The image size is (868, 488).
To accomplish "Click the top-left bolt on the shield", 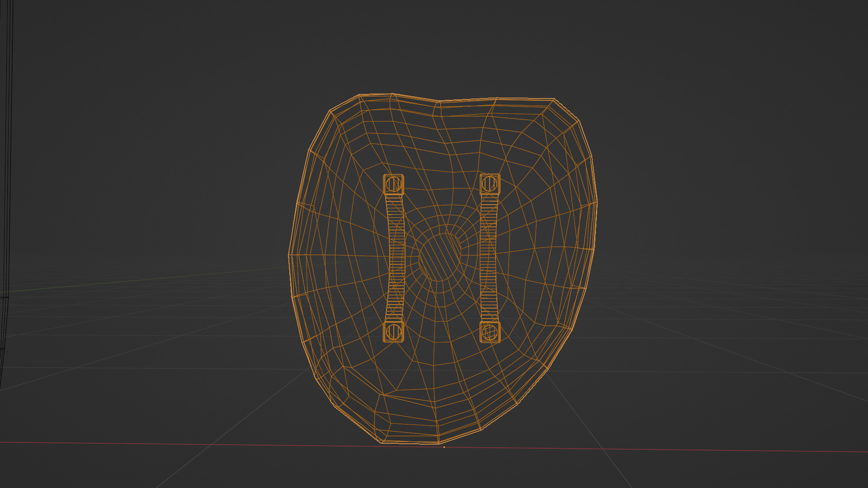I will [393, 184].
